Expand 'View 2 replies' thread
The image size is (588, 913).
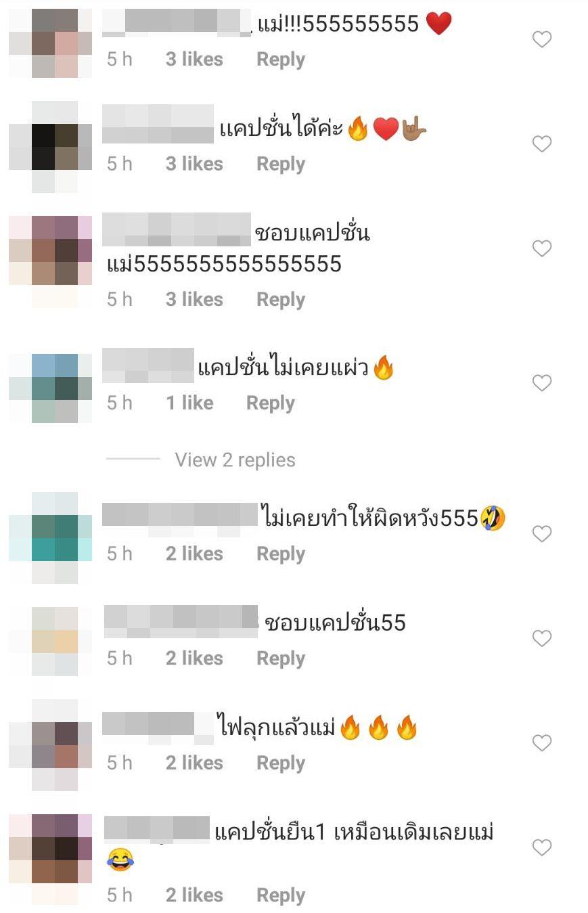pos(235,460)
